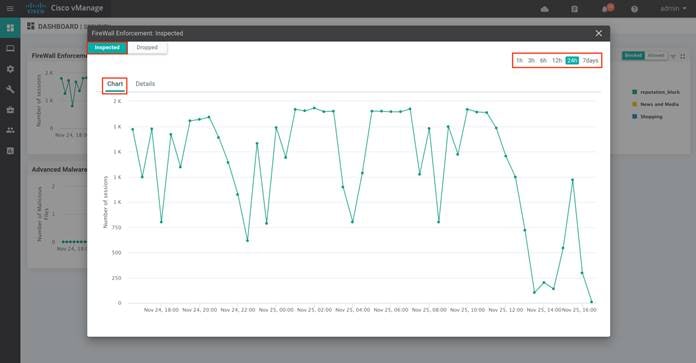Close the FireWall Enforcement dialog
Image resolution: width=696 pixels, height=363 pixels.
(x=598, y=33)
